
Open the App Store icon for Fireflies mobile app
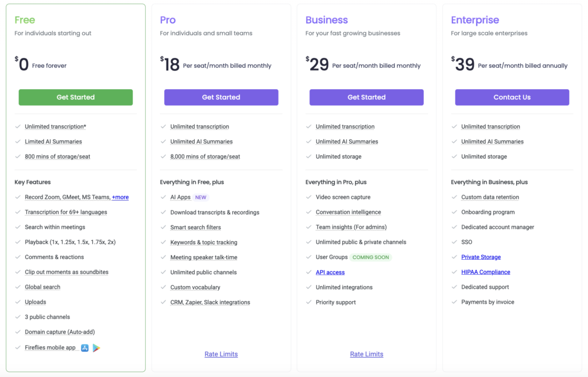point(85,348)
